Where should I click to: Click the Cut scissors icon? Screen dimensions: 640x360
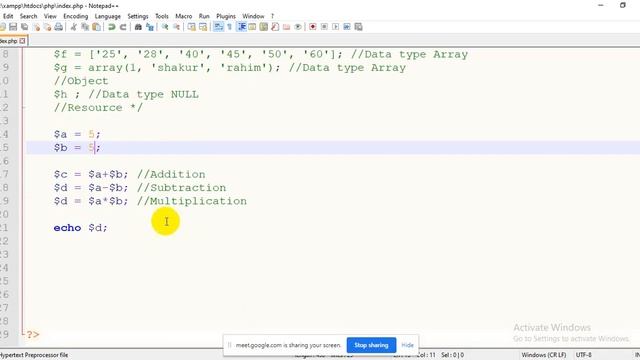[73, 27]
